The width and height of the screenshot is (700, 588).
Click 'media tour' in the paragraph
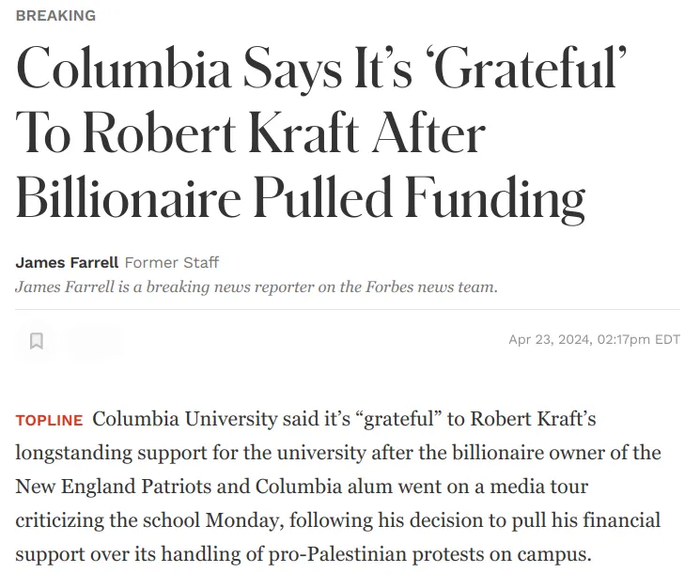(538, 487)
